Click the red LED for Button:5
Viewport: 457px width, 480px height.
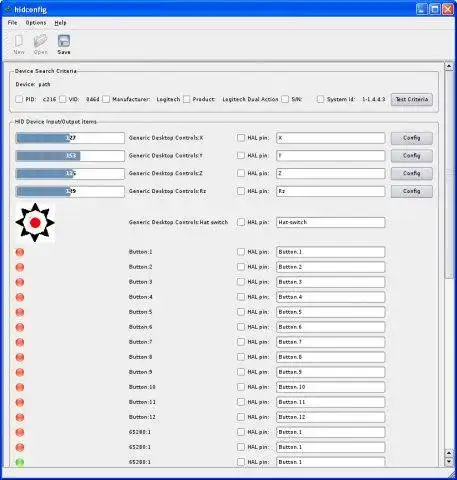click(x=20, y=312)
